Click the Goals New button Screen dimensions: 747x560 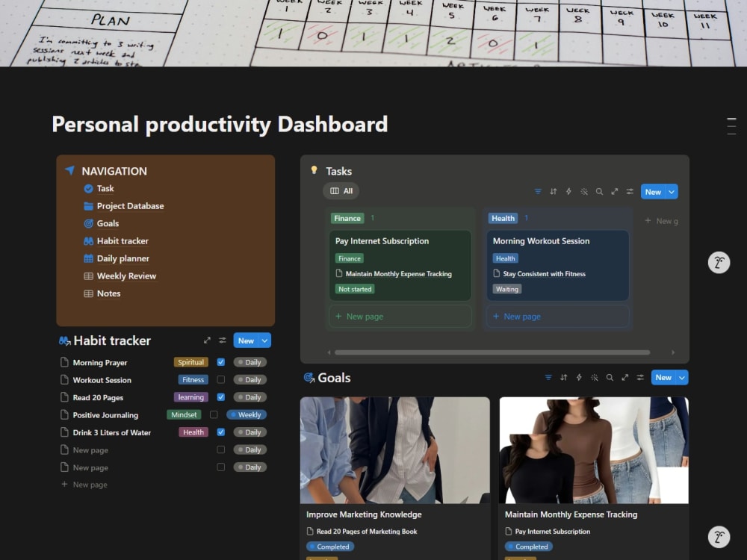(x=663, y=378)
